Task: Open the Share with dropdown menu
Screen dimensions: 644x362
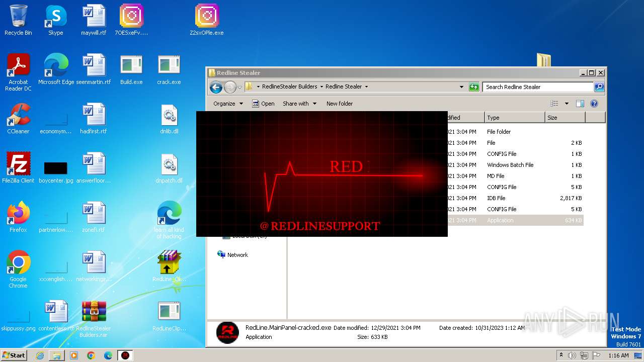Action: [x=300, y=104]
